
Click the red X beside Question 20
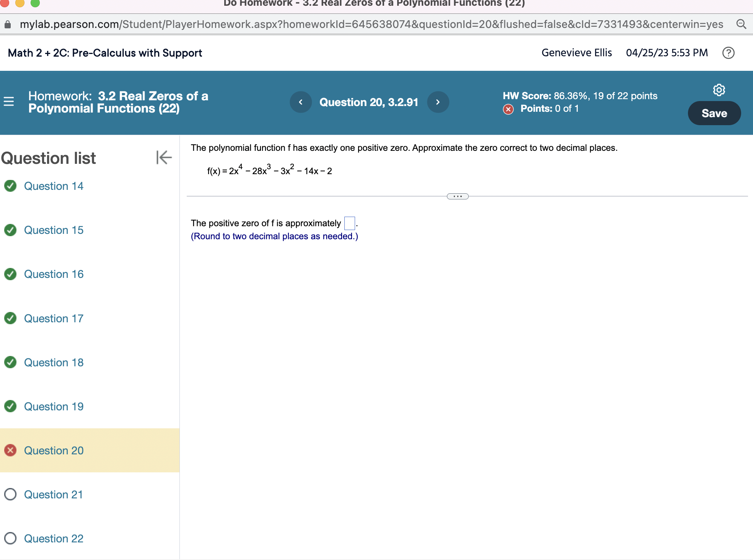(10, 451)
